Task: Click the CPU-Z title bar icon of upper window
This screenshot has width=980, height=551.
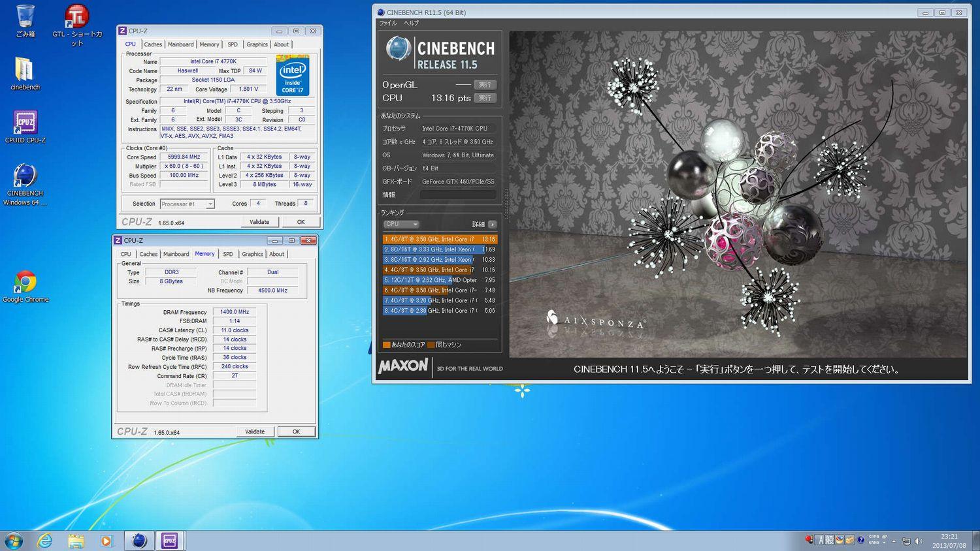Action: pyautogui.click(x=122, y=31)
